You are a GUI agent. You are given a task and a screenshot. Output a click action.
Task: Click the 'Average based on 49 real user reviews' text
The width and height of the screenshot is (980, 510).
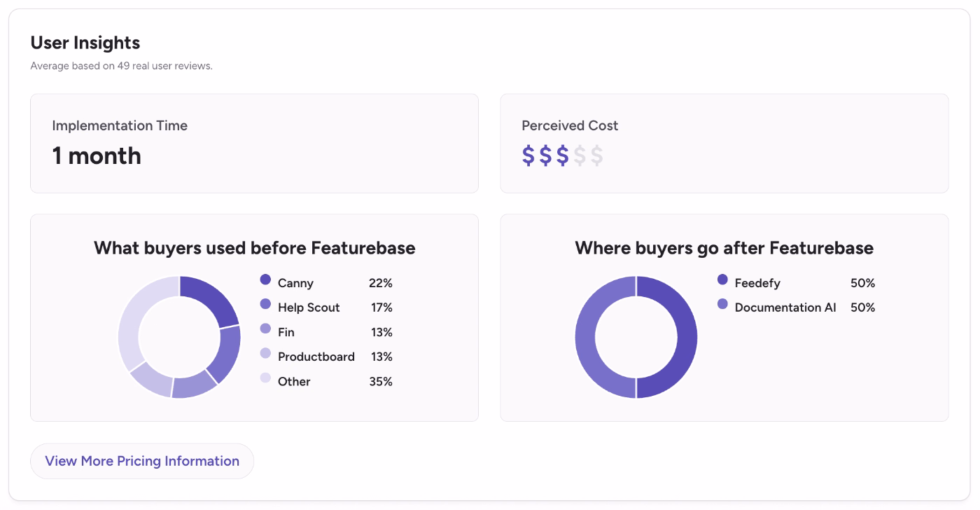pos(121,66)
